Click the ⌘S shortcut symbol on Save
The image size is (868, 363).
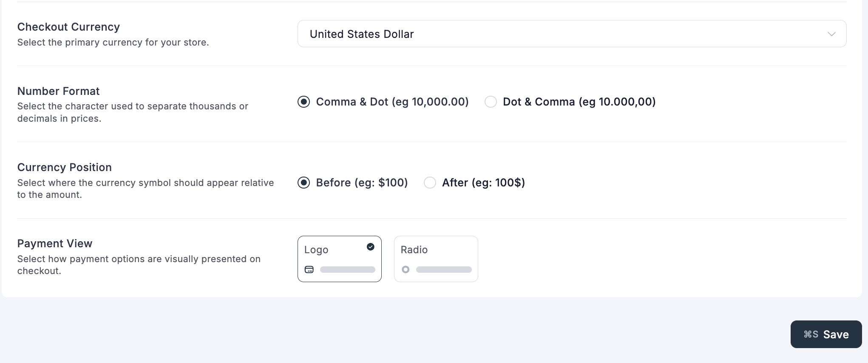click(811, 334)
